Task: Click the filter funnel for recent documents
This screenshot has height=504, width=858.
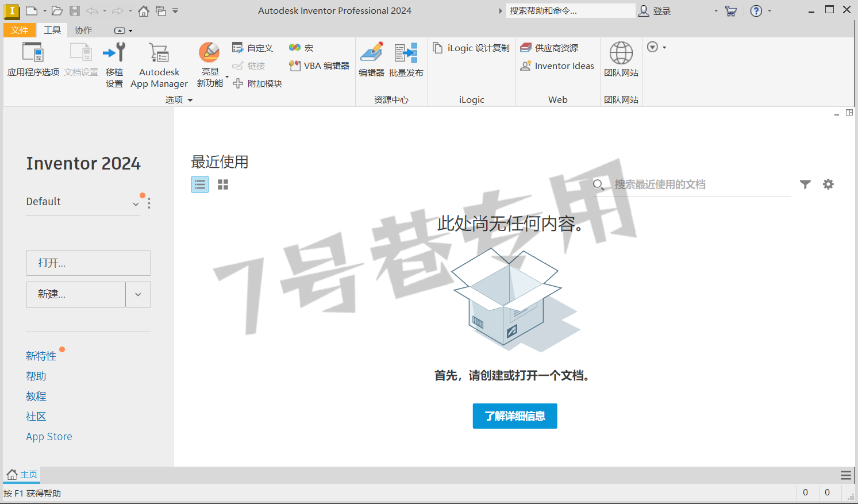Action: point(805,184)
